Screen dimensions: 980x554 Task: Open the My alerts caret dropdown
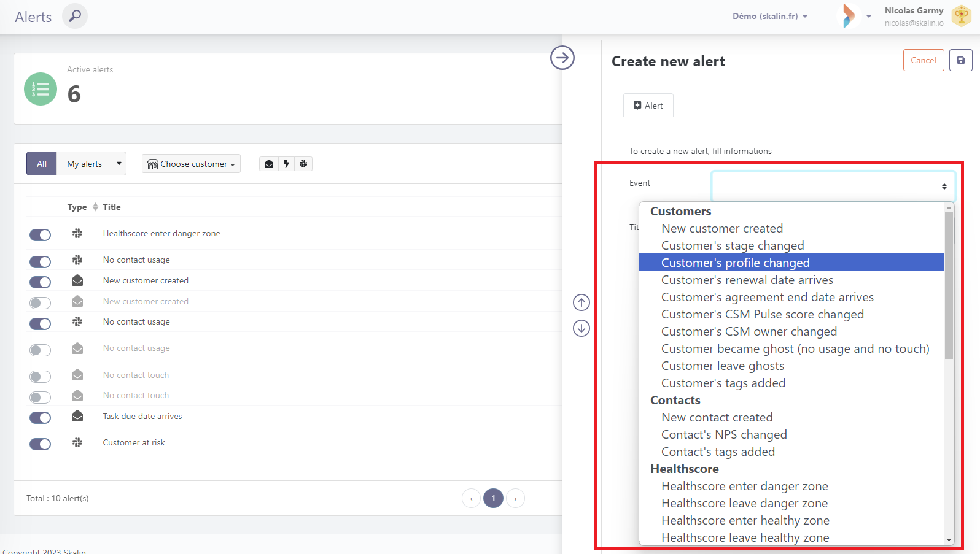click(119, 164)
